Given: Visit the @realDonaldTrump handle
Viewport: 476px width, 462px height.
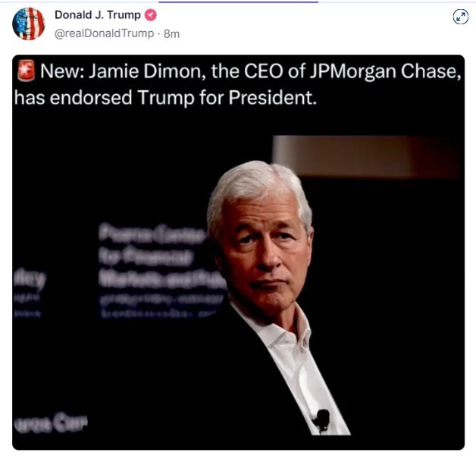Looking at the screenshot, I should [104, 33].
